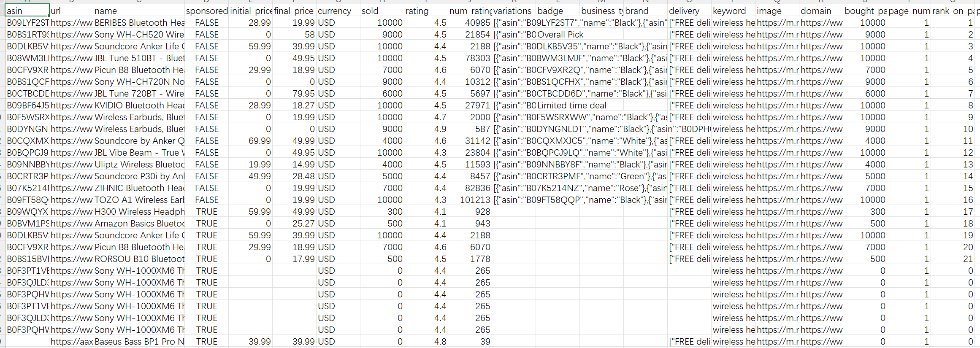Select the 'sponsored' header cell

[x=207, y=11]
